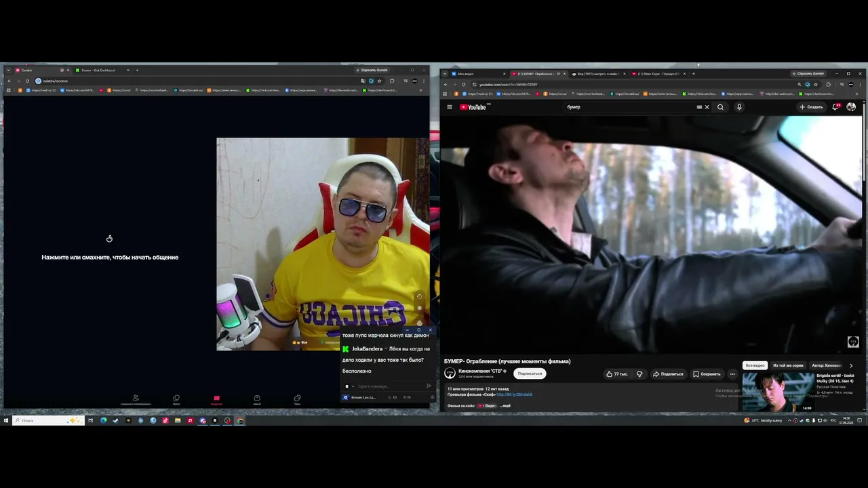Open the Windows Start menu
The width and height of the screenshot is (868, 488).
(6, 420)
